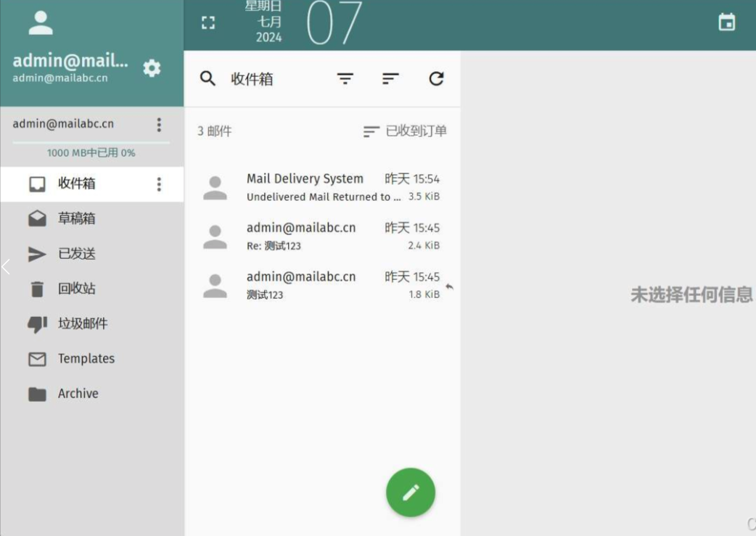Open the mail filter icon
Screen dimensions: 756x536
pyautogui.click(x=345, y=79)
